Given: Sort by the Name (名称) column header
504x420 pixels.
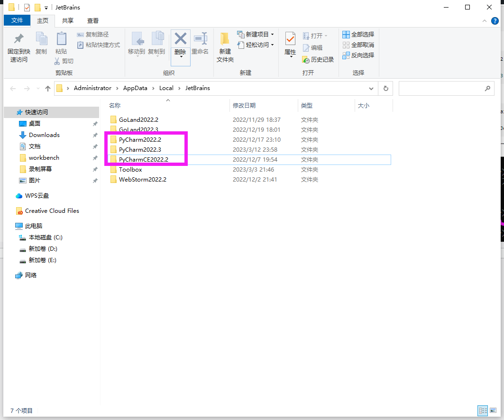Looking at the screenshot, I should pos(115,105).
